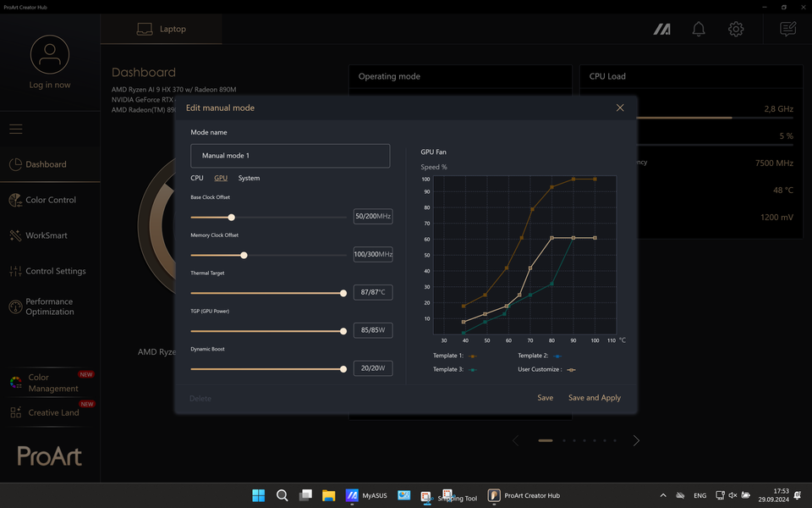Go to the next dashboard page arrow
812x508 pixels.
point(636,440)
